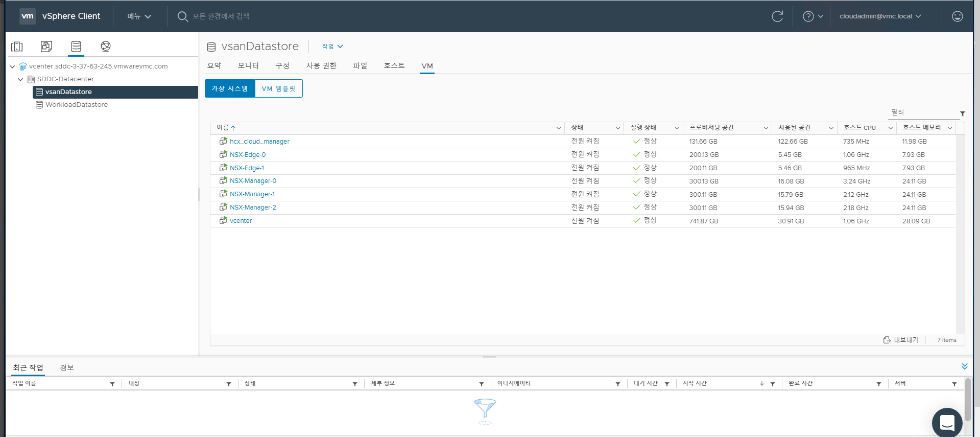Open the 호스트 CPU column chevron
980x437 pixels.
[x=890, y=128]
